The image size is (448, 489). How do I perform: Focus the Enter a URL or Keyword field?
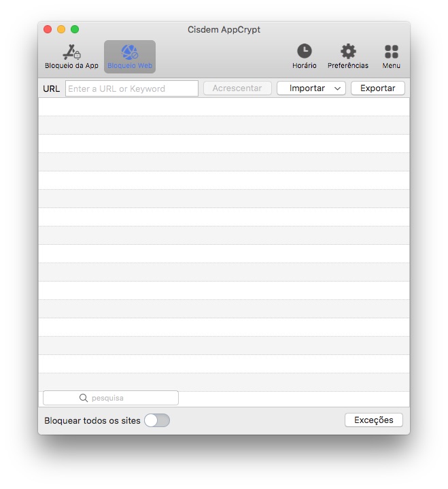(x=132, y=88)
